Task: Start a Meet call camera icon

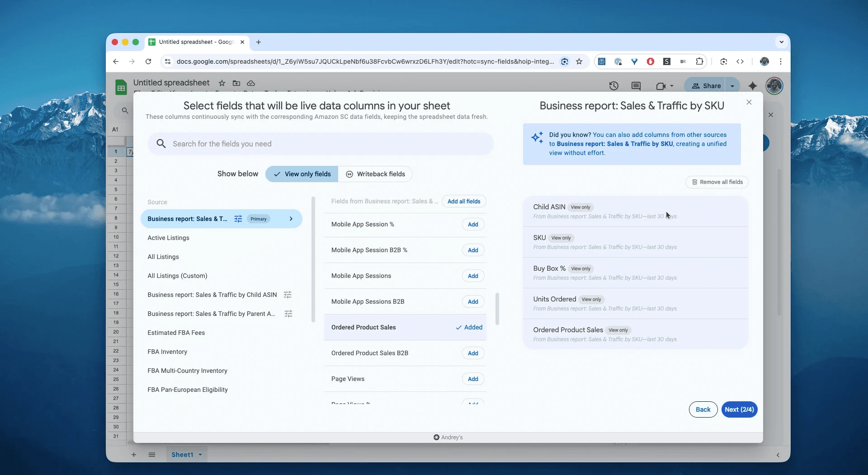Action: click(660, 86)
